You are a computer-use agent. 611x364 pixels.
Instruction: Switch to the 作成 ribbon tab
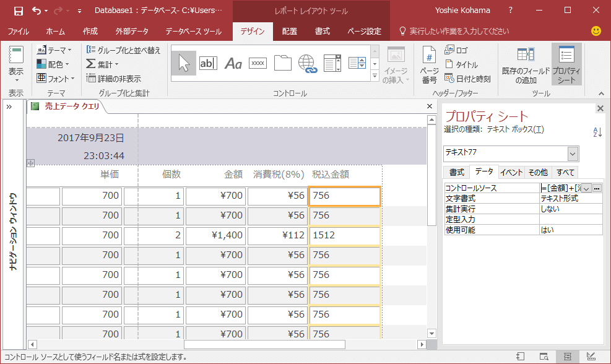pos(90,31)
